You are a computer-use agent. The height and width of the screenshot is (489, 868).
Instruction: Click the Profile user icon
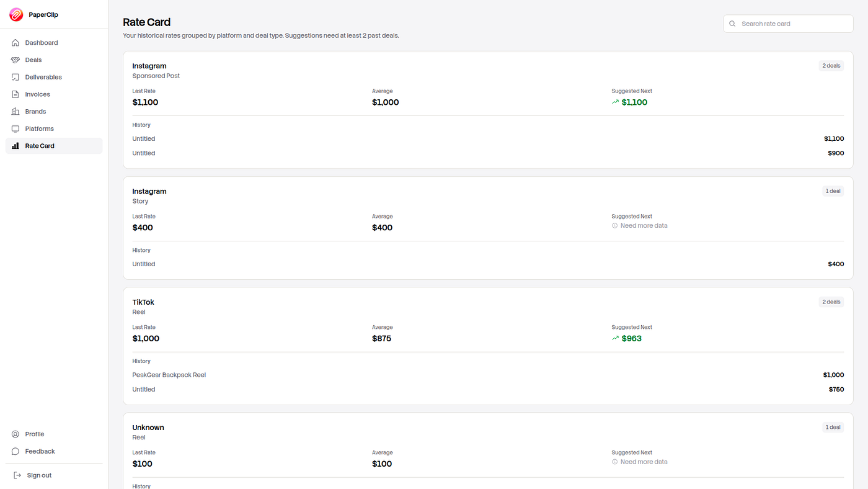(x=15, y=434)
